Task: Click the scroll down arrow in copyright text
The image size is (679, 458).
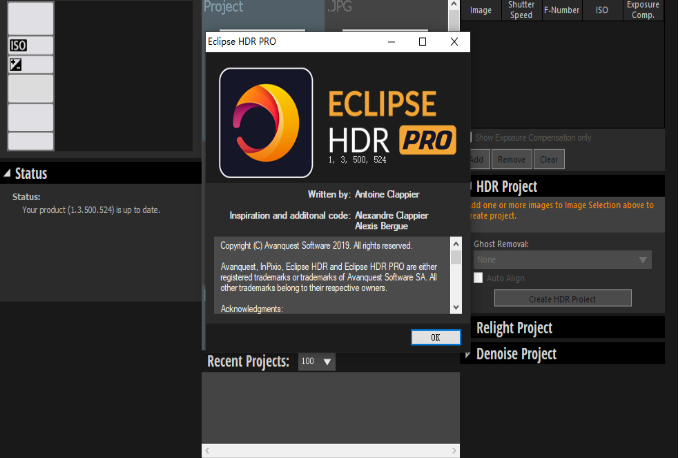Action: 456,307
